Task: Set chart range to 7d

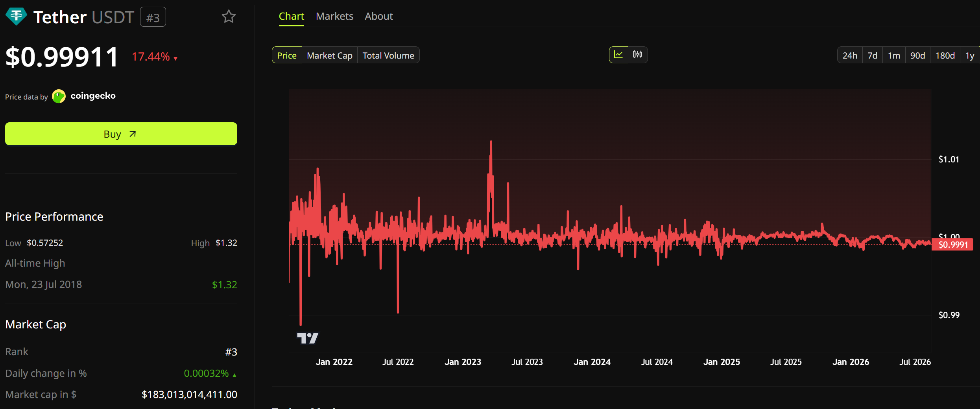Action: (873, 55)
